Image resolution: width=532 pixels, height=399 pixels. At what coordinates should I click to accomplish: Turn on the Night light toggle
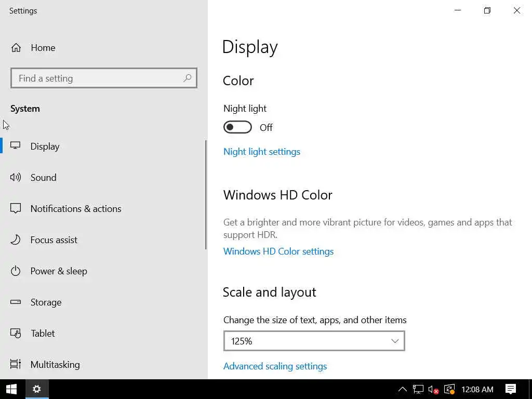point(237,127)
